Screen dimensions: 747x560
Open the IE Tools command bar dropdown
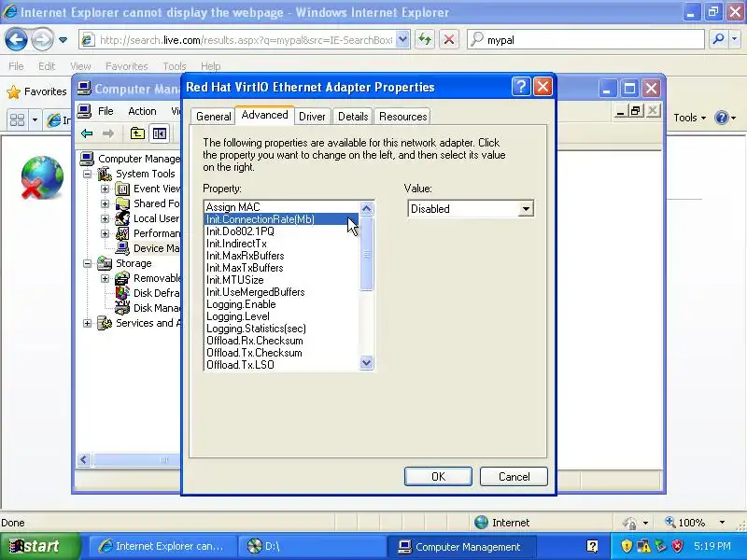click(689, 118)
